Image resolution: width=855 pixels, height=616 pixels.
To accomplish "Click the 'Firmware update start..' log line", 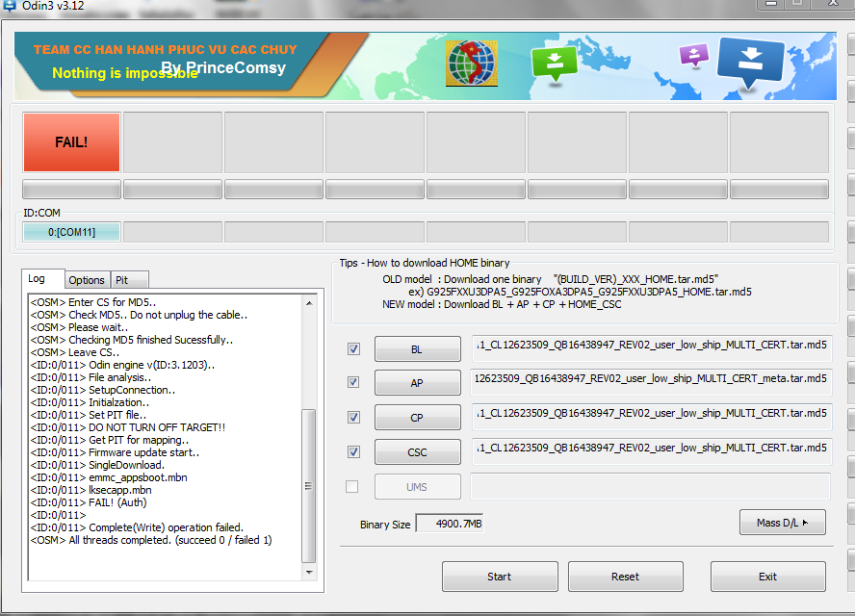I will click(x=115, y=452).
